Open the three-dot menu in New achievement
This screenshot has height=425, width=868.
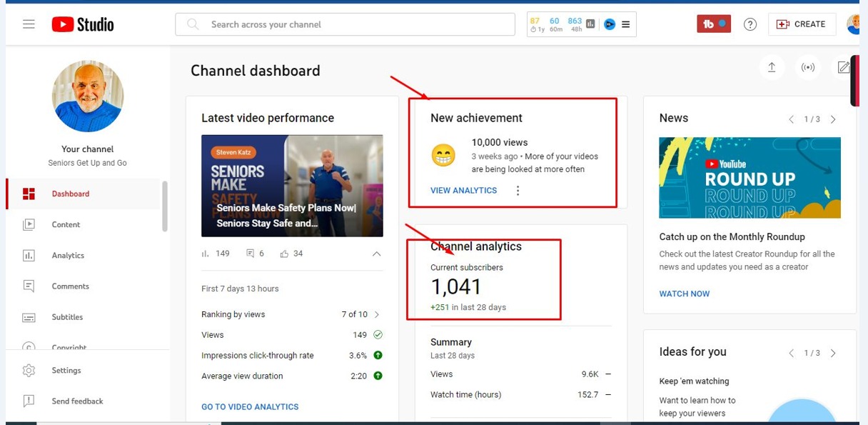[518, 191]
